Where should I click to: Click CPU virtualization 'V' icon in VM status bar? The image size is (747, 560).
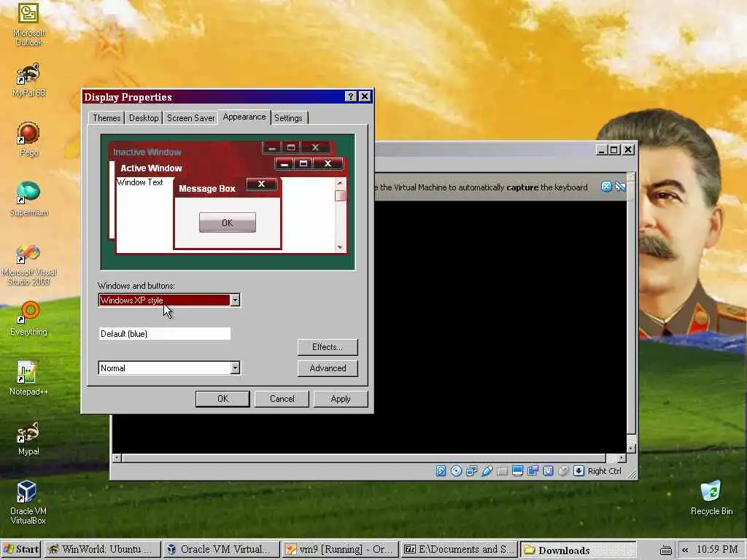pyautogui.click(x=548, y=471)
